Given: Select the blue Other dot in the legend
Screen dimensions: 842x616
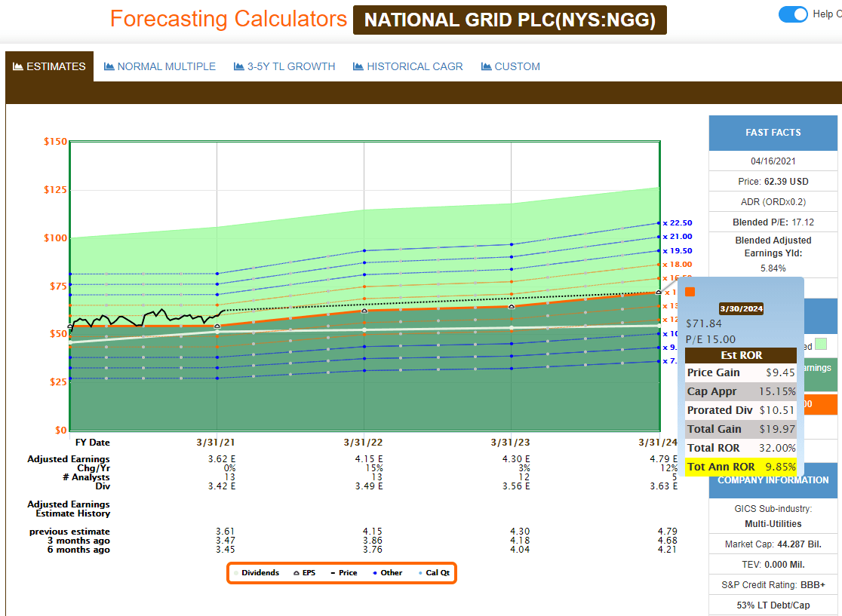Looking at the screenshot, I should pos(375,573).
